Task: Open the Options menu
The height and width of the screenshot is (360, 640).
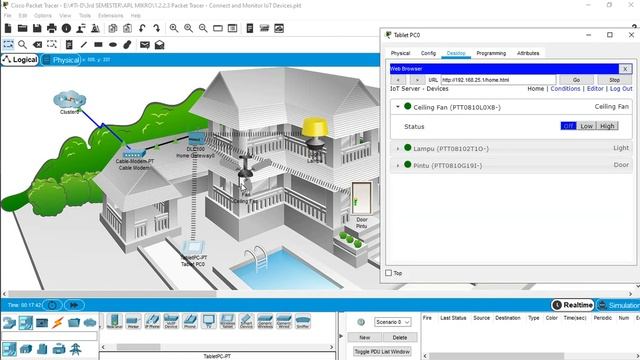Action: 43,16
